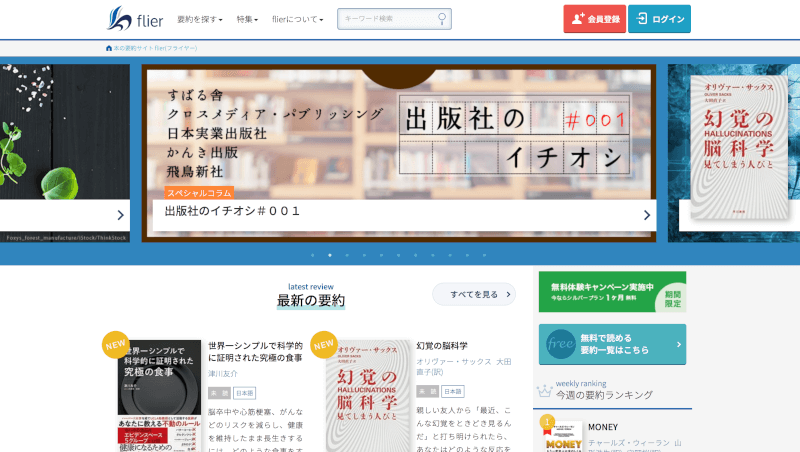The height and width of the screenshot is (452, 800).
Task: Click NEW badge on first book
Action: tap(115, 343)
